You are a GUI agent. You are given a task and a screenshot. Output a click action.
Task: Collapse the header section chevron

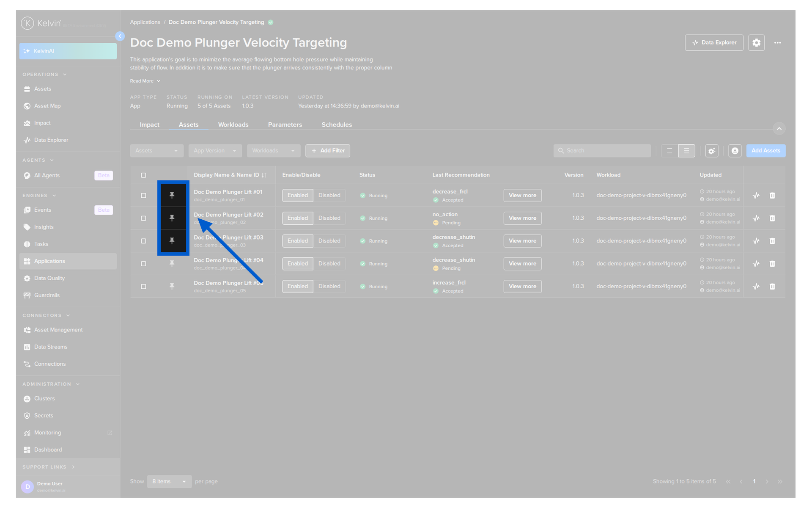click(779, 128)
